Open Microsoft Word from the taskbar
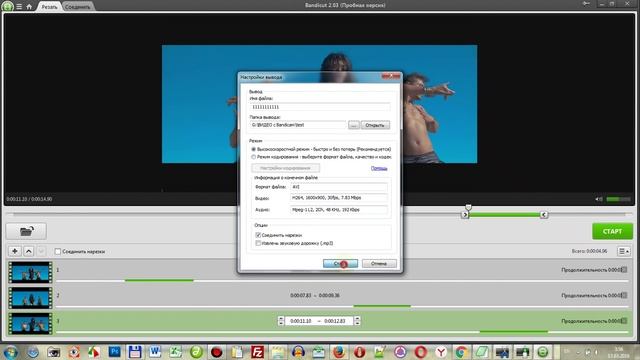 click(x=155, y=352)
